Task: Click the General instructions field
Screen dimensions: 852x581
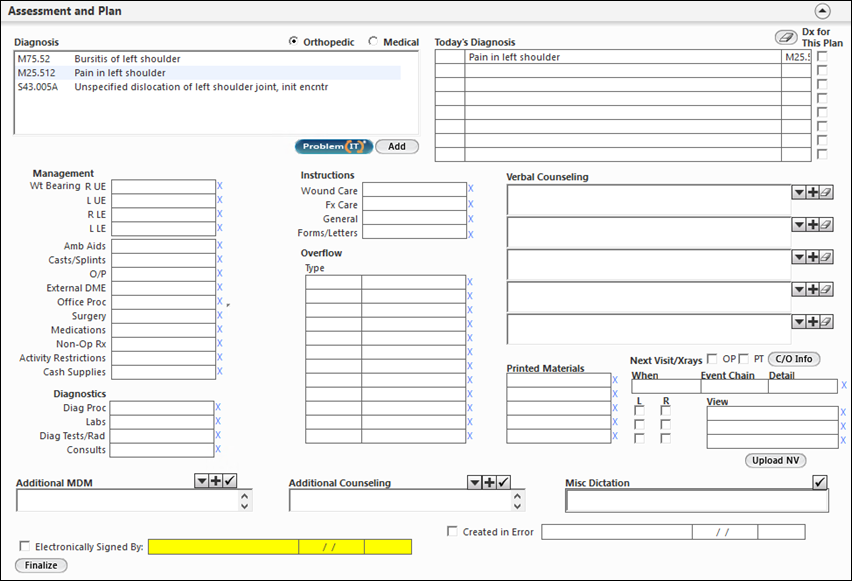Action: coord(415,218)
